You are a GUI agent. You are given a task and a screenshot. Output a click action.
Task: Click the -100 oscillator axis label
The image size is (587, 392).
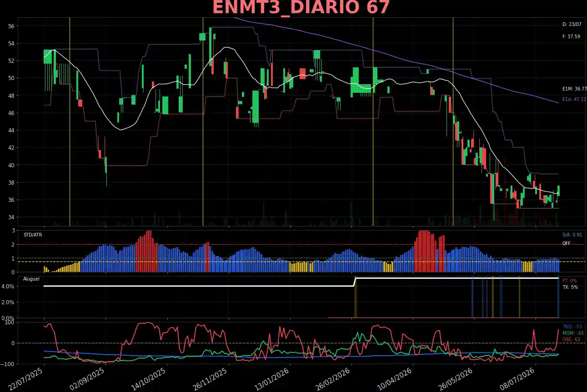pos(8,364)
